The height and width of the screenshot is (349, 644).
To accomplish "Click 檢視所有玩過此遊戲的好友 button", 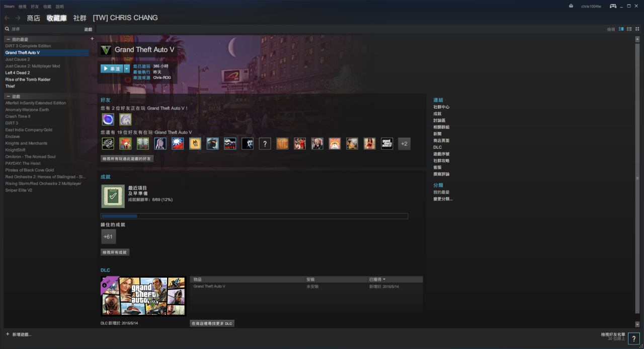I will 127,158.
